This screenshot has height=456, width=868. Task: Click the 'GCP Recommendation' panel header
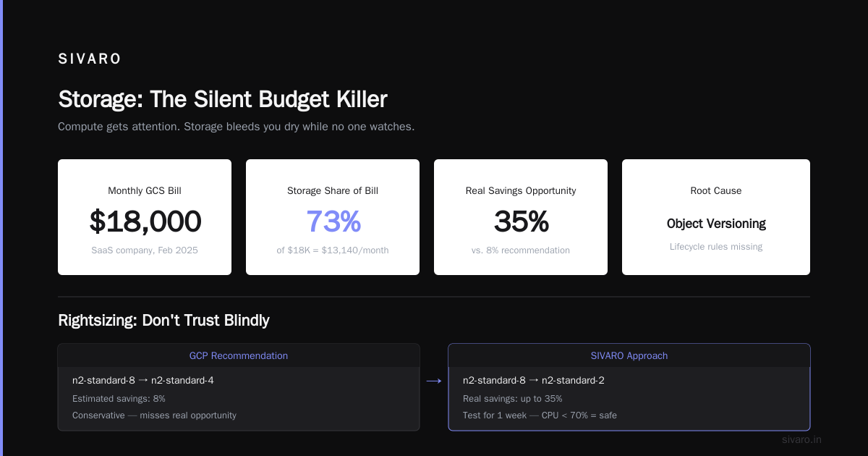point(239,355)
